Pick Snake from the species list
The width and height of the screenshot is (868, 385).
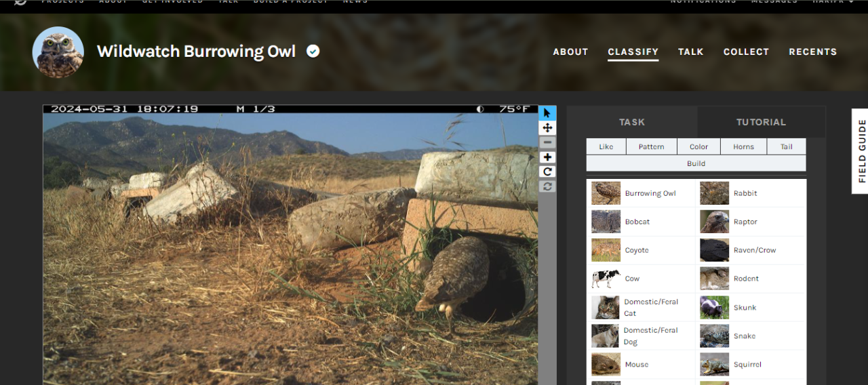click(751, 336)
